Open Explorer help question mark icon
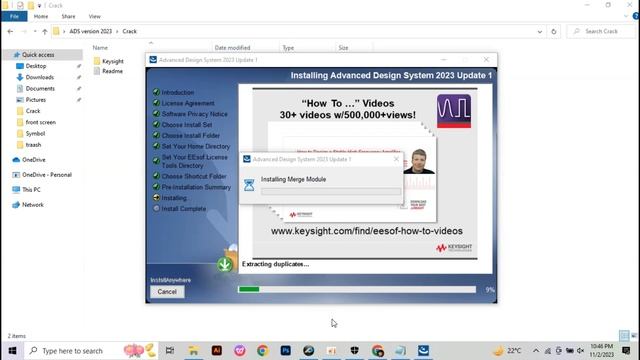The width and height of the screenshot is (640, 360). coord(636,16)
